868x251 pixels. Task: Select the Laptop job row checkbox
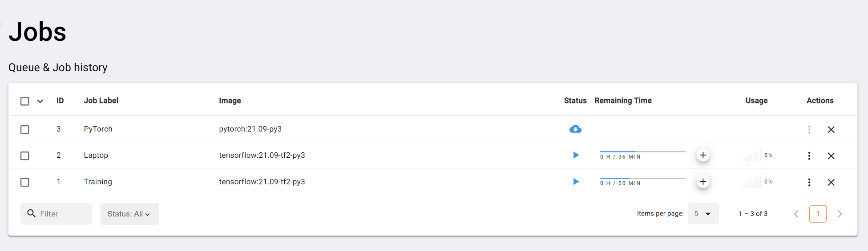click(x=25, y=156)
